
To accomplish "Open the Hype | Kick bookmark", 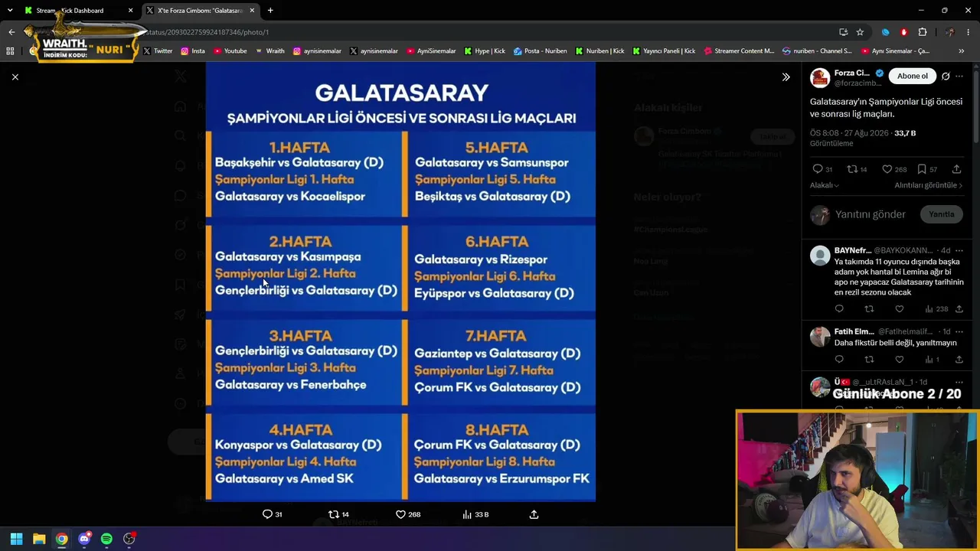I will click(x=484, y=51).
